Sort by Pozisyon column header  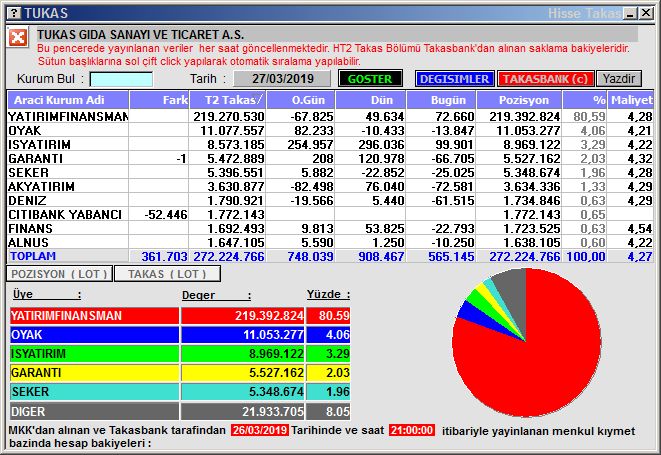(519, 100)
